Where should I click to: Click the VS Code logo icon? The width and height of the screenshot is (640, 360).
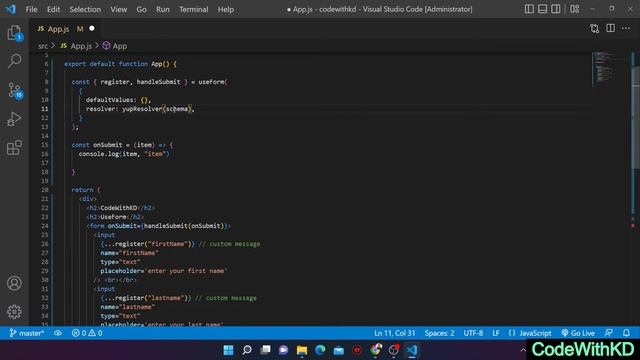[11, 9]
